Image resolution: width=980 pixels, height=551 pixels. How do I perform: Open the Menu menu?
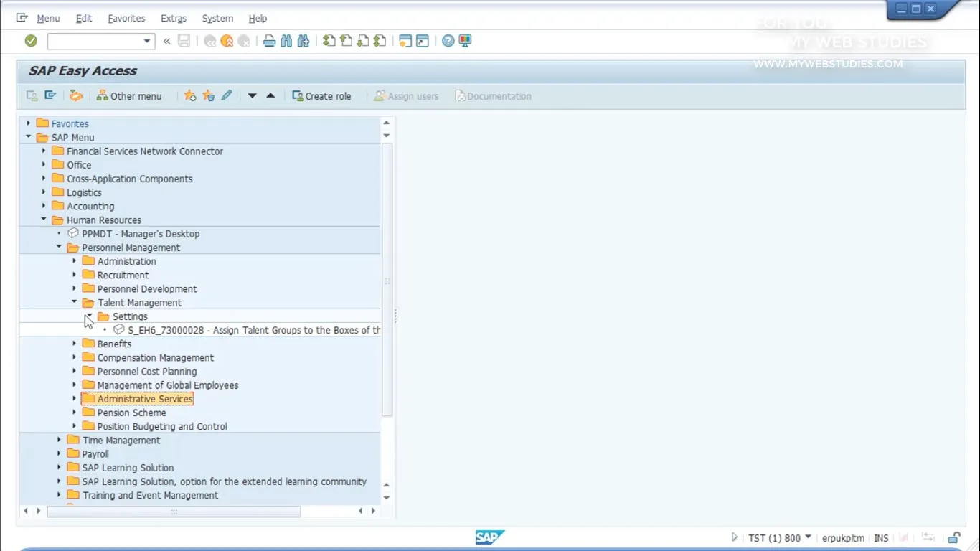[48, 19]
